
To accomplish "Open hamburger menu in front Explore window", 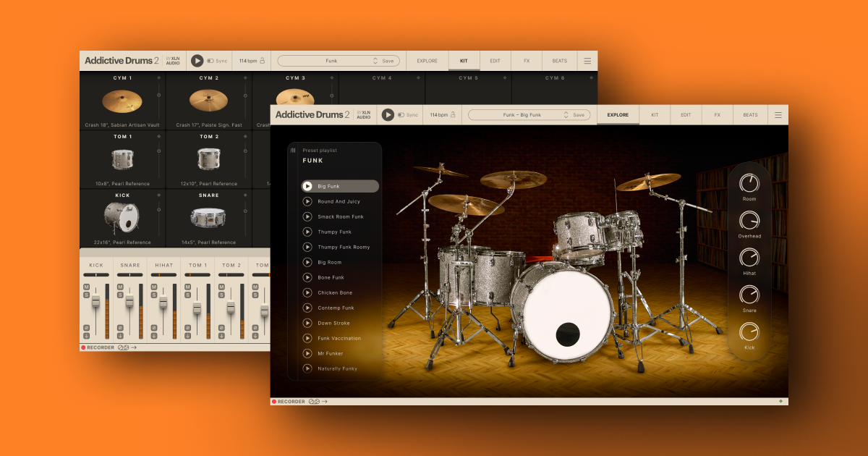I will click(778, 114).
